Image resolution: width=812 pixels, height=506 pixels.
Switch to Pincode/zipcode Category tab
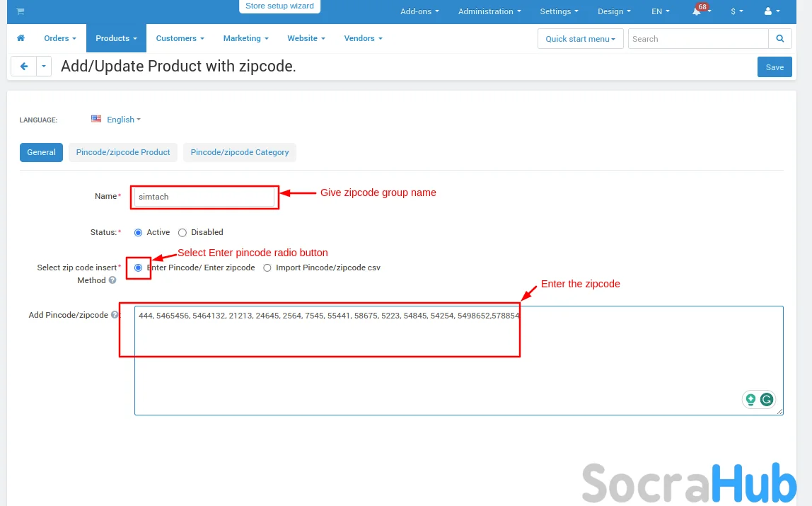tap(240, 152)
